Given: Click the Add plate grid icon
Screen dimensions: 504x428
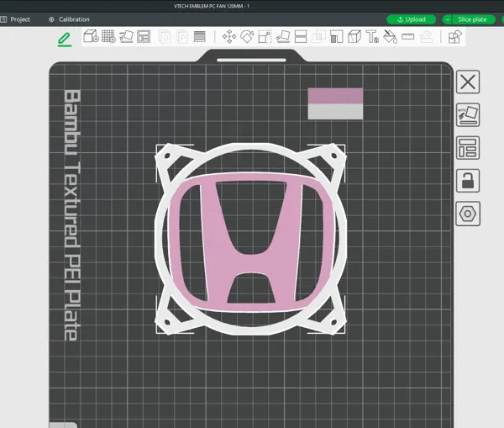Looking at the screenshot, I should (108, 36).
